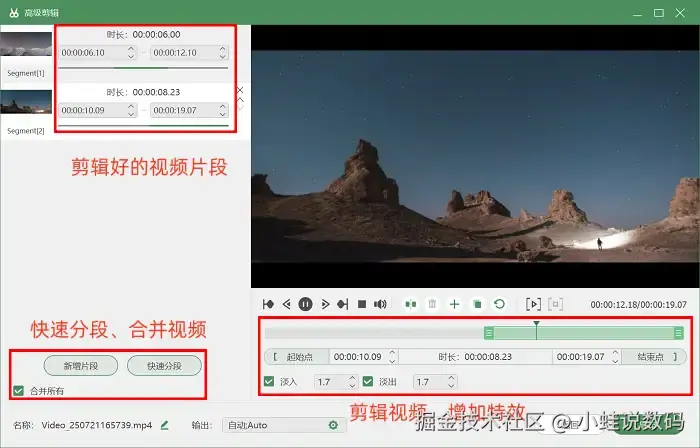Increase the fade-in value 1.7
Viewport: 700px width, 448px height.
tap(353, 378)
